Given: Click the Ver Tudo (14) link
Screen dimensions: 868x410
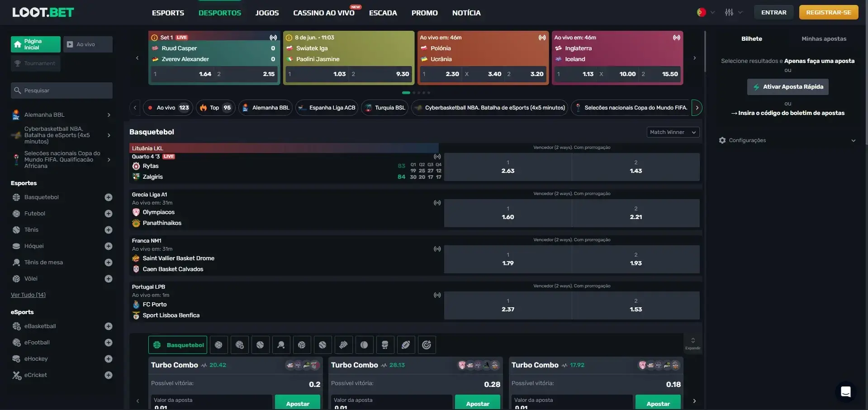Looking at the screenshot, I should click(x=28, y=295).
